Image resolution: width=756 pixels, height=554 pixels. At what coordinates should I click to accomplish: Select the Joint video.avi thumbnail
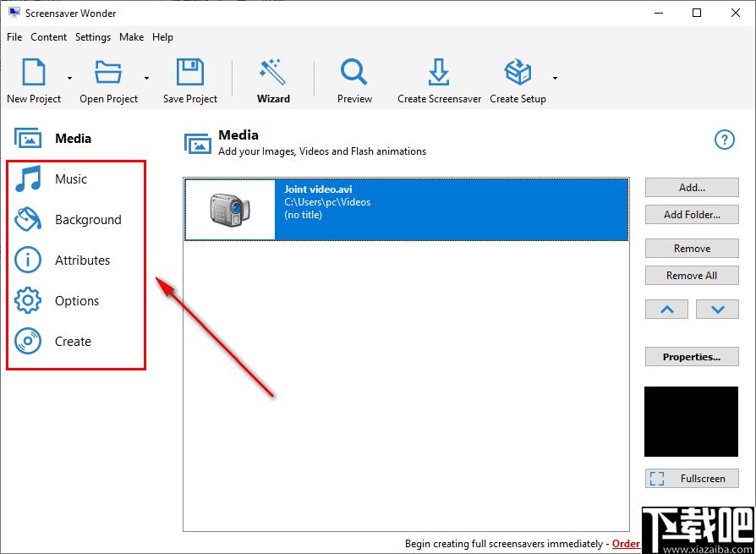click(x=230, y=210)
